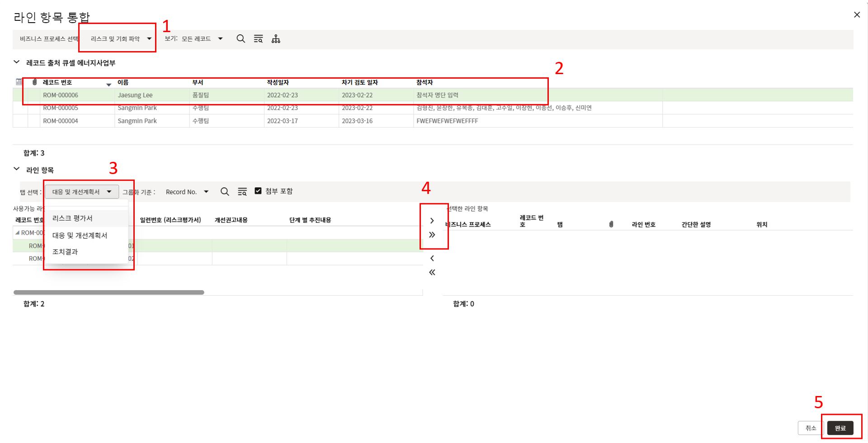This screenshot has height=443, width=868.
Task: Move all items right with double arrow
Action: click(432, 235)
